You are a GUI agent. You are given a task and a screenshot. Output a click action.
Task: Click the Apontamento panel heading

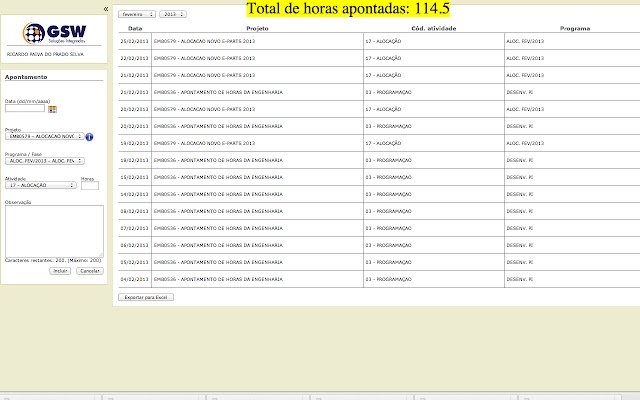pyautogui.click(x=26, y=77)
